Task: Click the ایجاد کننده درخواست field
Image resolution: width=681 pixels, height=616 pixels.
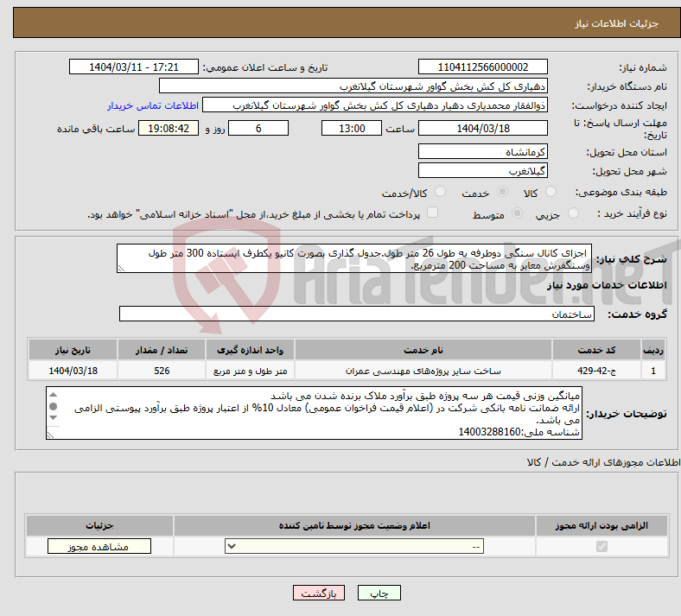Action: point(375,105)
